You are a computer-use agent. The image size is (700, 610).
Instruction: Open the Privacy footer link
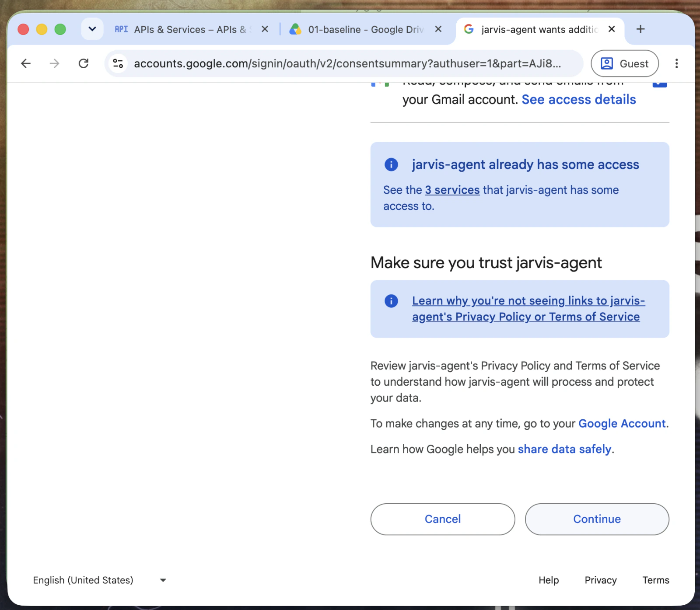point(601,580)
